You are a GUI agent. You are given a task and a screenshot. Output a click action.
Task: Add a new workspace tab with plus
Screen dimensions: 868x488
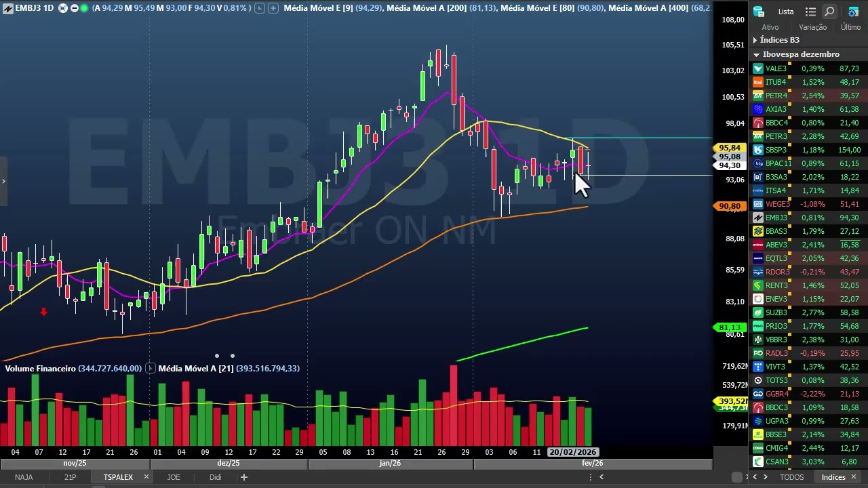tap(244, 477)
